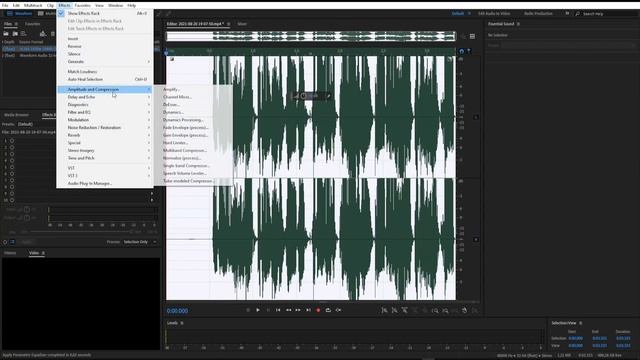This screenshot has height=360, width=640.
Task: Switch to Multitrack editor view
Action: click(46, 13)
